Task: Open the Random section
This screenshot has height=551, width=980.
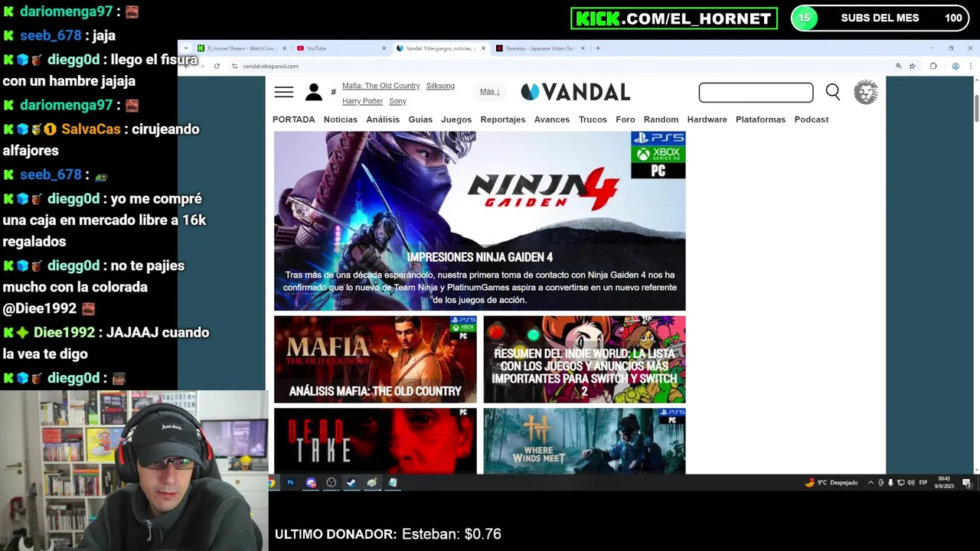Action: (661, 119)
